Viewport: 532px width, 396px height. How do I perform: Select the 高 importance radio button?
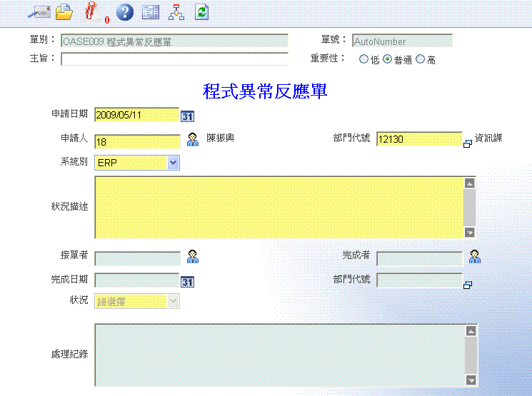tap(420, 60)
